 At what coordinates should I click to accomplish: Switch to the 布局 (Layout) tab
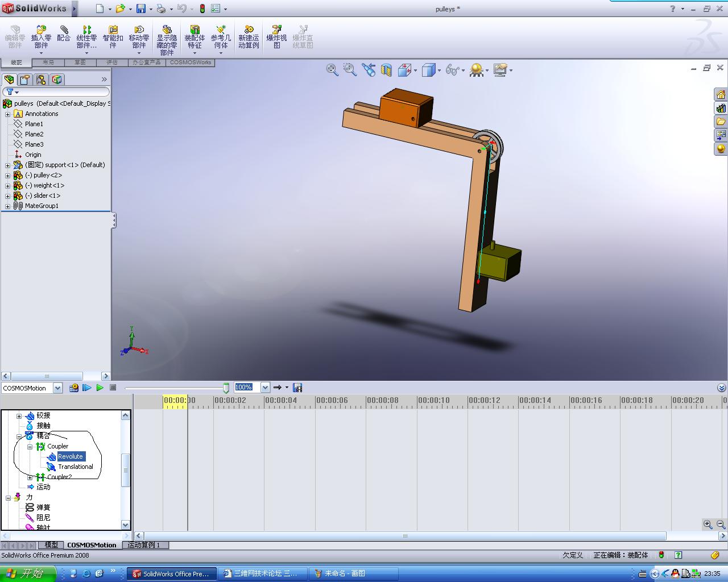(48, 63)
